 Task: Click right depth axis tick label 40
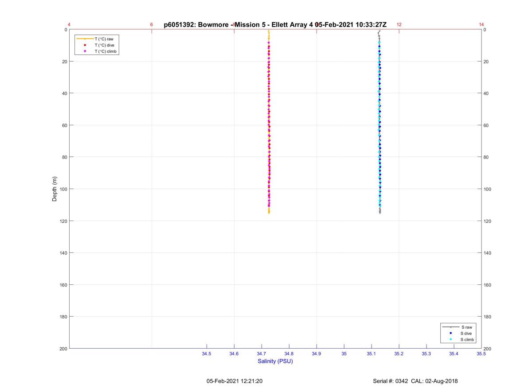click(486, 93)
